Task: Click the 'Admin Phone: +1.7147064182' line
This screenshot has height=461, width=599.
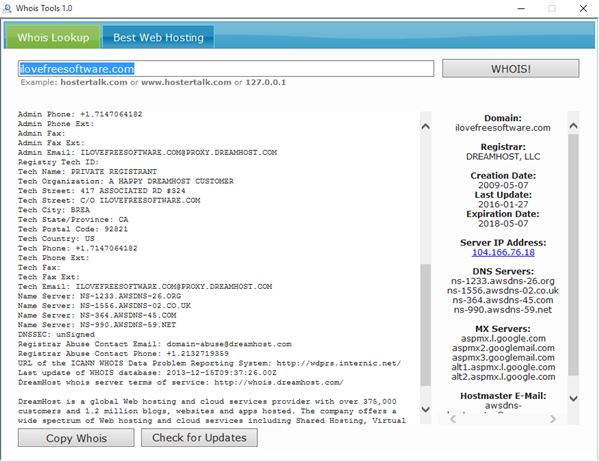Action: [80, 114]
